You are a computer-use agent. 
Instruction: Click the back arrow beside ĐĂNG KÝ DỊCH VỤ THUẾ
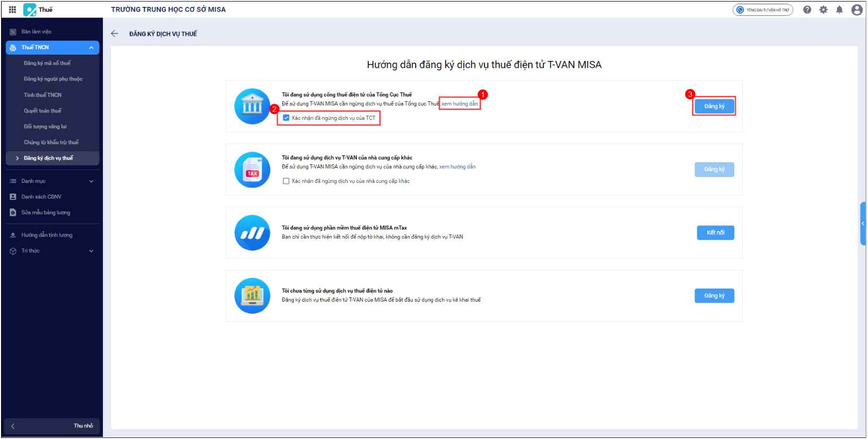[115, 33]
